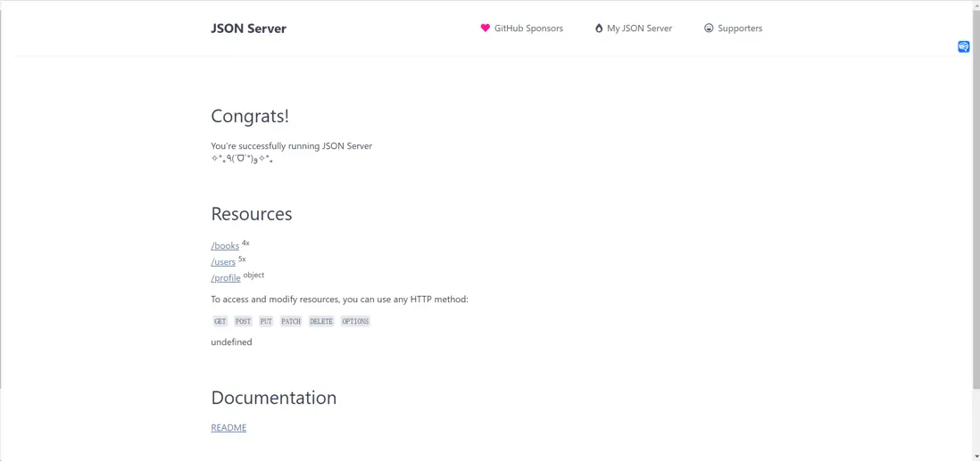The image size is (980, 461).
Task: Click the blue floating icon on right edge
Action: tap(964, 46)
